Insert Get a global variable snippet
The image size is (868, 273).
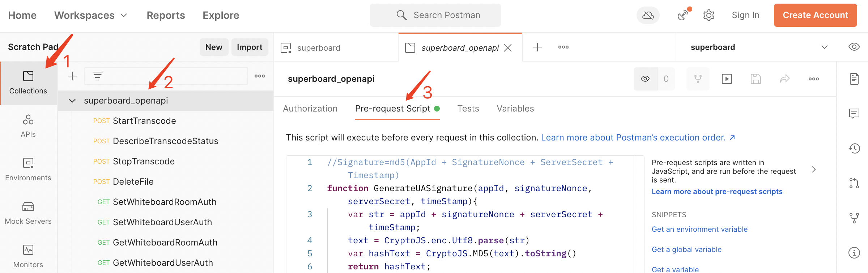[x=686, y=249]
